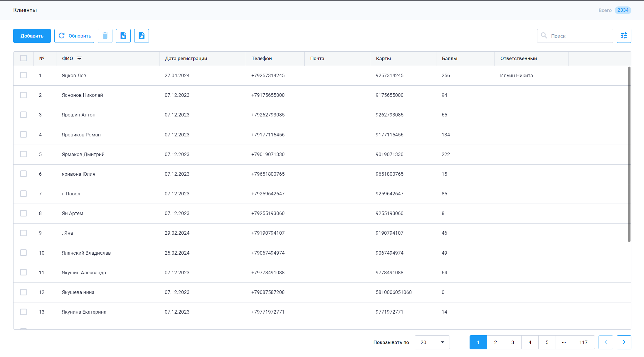Click the name Яровиков Роман
This screenshot has width=644, height=357.
tap(81, 135)
